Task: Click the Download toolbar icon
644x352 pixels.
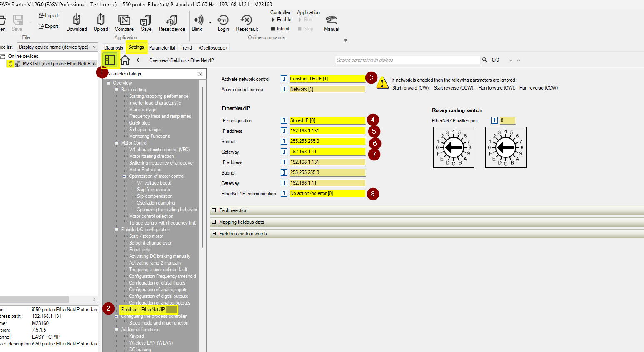Action: (77, 22)
